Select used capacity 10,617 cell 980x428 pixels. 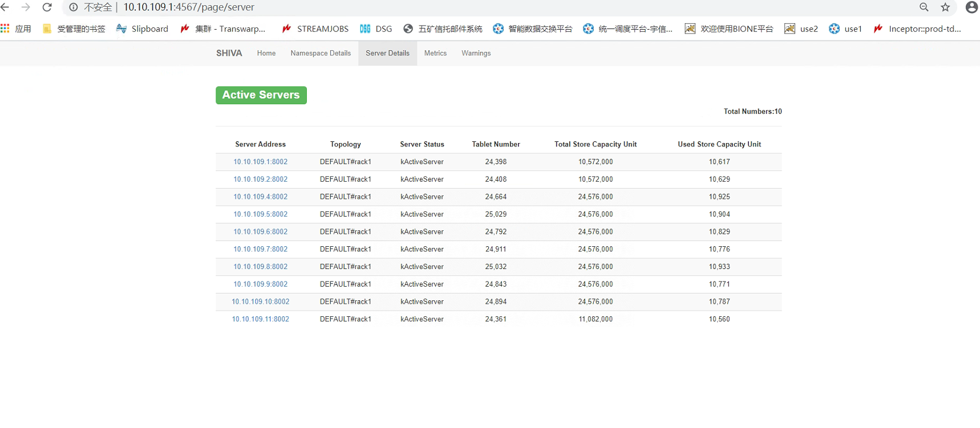pyautogui.click(x=719, y=162)
